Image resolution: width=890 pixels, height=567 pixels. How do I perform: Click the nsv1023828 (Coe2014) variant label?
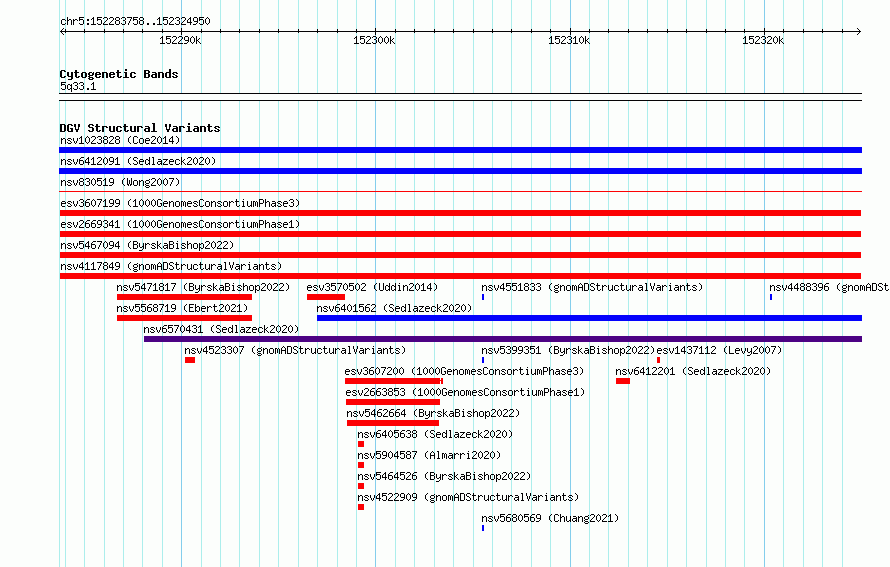point(120,140)
